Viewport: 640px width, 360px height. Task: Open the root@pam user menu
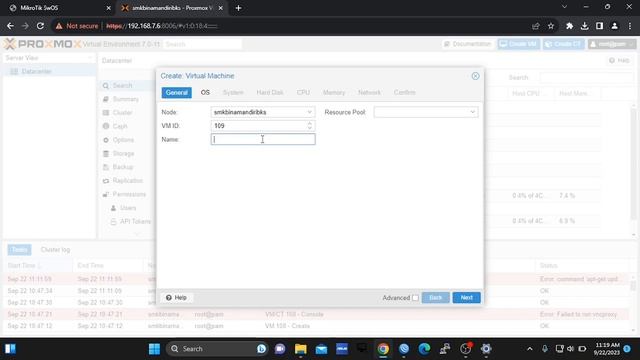611,44
